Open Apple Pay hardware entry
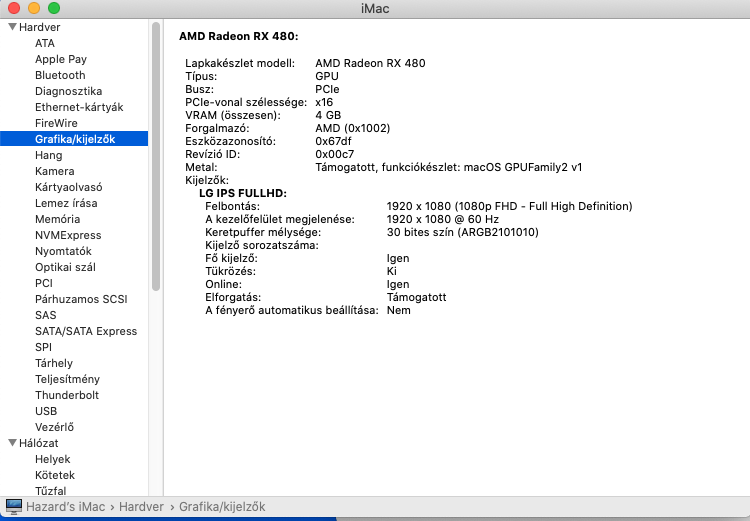The width and height of the screenshot is (750, 521). pyautogui.click(x=61, y=59)
